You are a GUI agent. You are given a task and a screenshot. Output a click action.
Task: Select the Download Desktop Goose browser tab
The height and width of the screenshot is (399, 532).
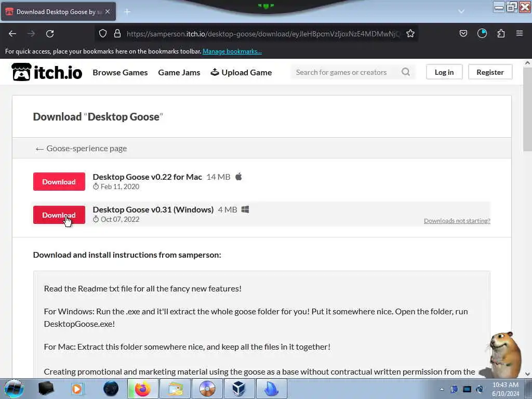pos(58,12)
